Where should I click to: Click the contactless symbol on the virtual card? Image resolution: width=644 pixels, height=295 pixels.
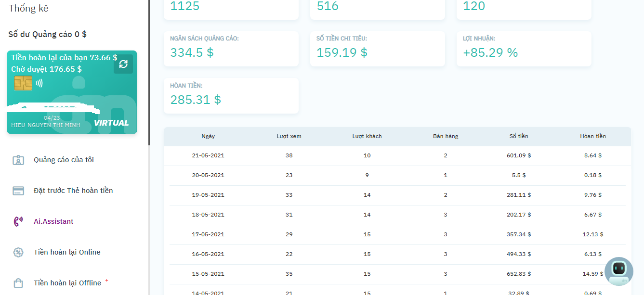click(x=39, y=83)
